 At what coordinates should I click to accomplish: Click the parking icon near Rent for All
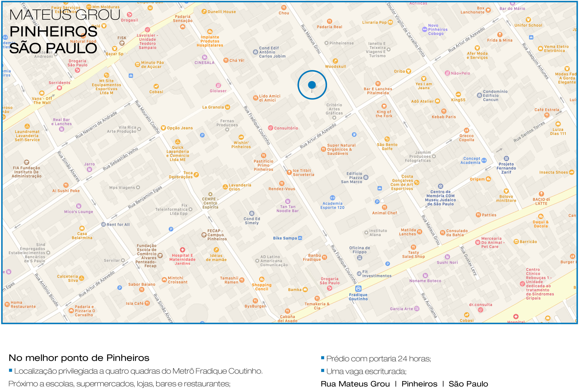[171, 229]
